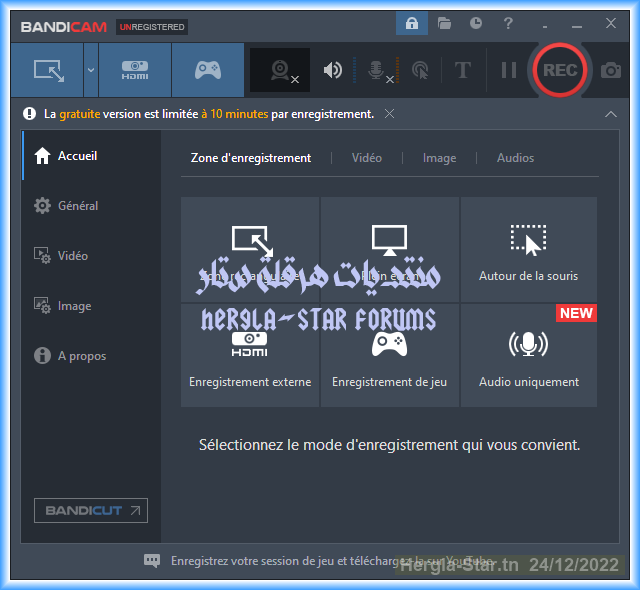Open help question mark icon
The width and height of the screenshot is (640, 590).
[x=508, y=23]
